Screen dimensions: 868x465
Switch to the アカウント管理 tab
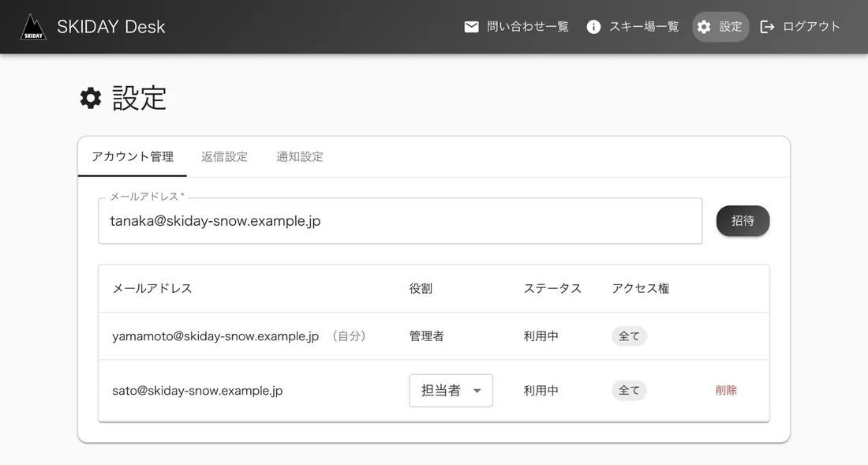(133, 156)
